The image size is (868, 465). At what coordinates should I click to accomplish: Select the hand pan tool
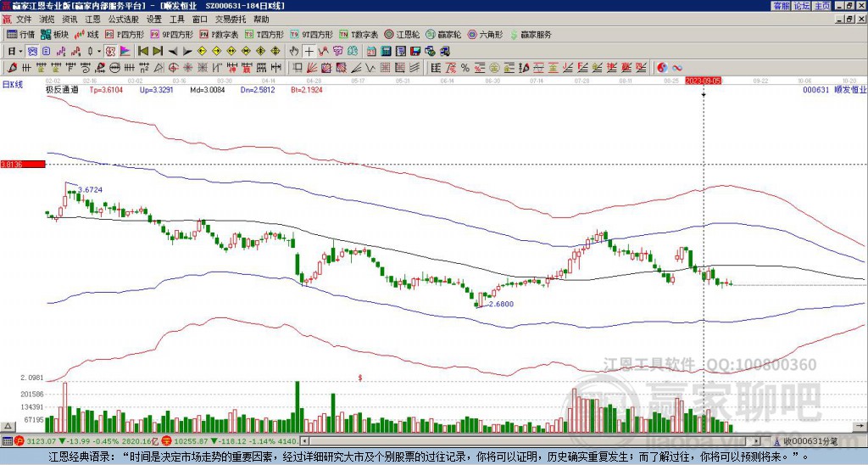click(x=294, y=52)
